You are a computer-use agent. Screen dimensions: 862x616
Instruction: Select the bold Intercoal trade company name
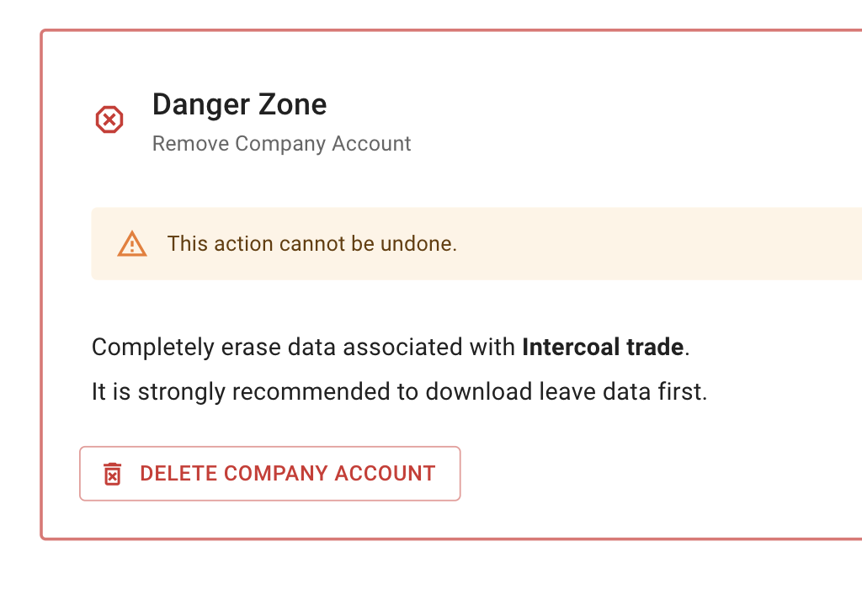coord(602,347)
